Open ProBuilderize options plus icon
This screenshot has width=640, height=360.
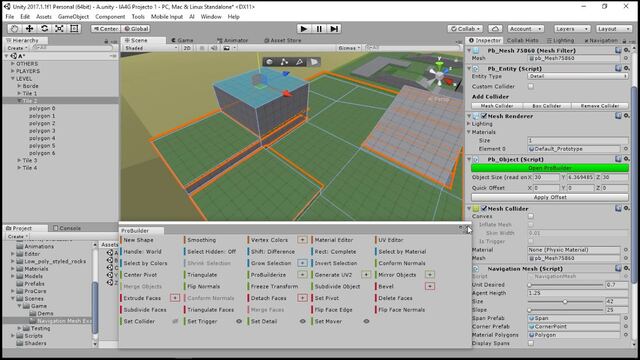(x=302, y=275)
